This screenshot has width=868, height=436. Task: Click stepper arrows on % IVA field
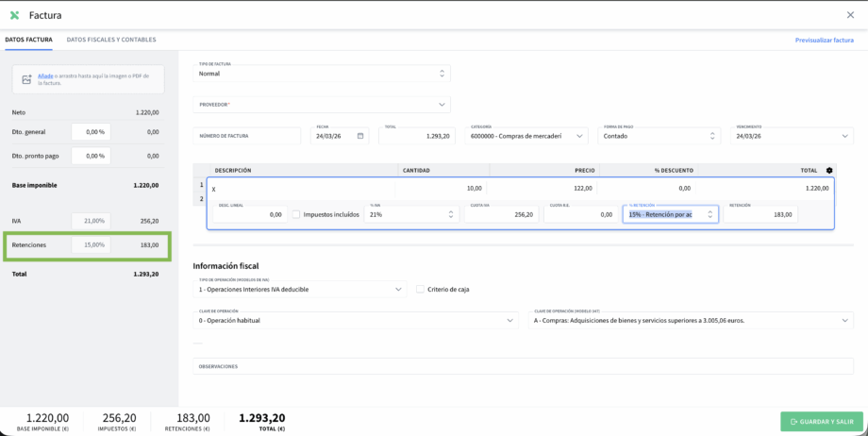[450, 215]
